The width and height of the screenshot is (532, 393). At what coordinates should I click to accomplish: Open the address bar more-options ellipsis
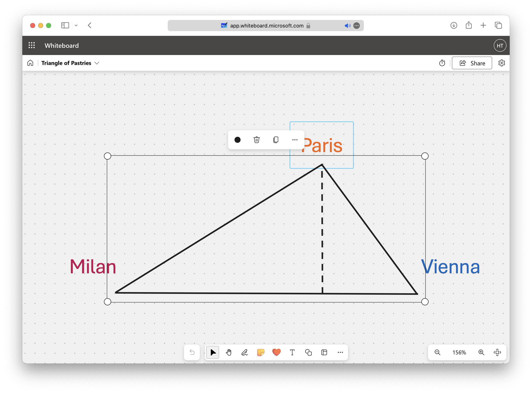(x=356, y=26)
